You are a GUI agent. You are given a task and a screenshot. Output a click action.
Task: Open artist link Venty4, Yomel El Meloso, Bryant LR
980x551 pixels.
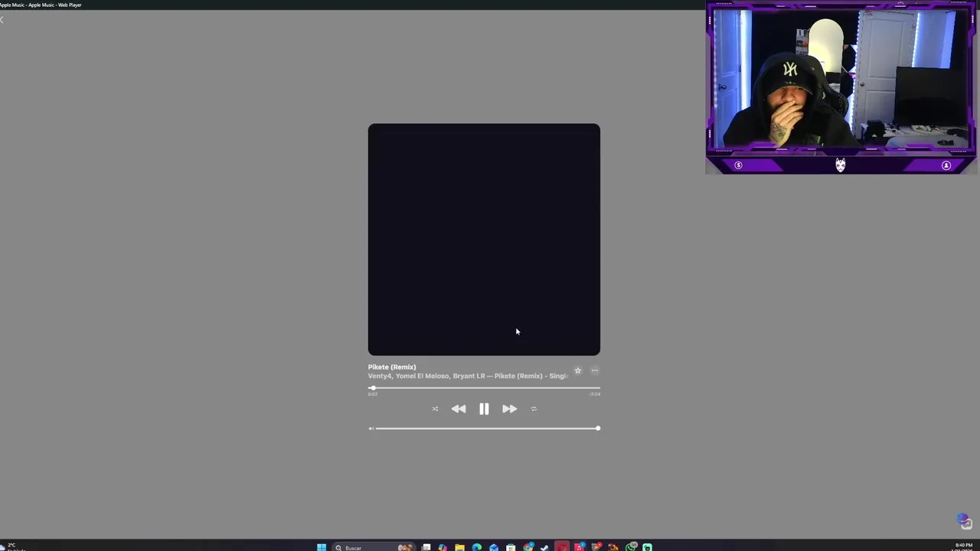[x=426, y=376]
